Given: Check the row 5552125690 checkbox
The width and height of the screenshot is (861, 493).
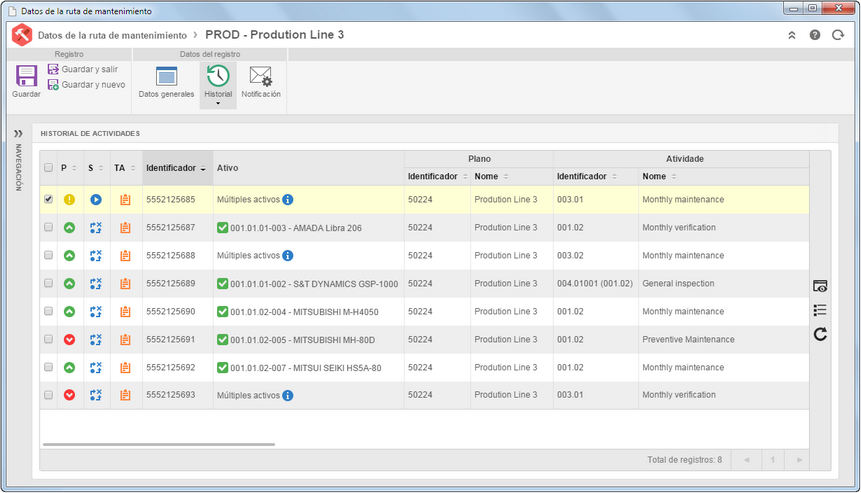Looking at the screenshot, I should [48, 311].
